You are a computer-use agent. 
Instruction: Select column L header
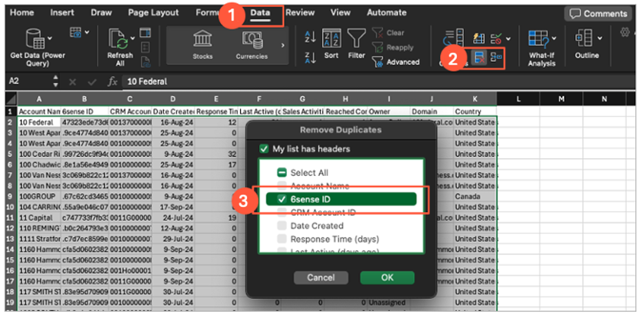pos(518,98)
